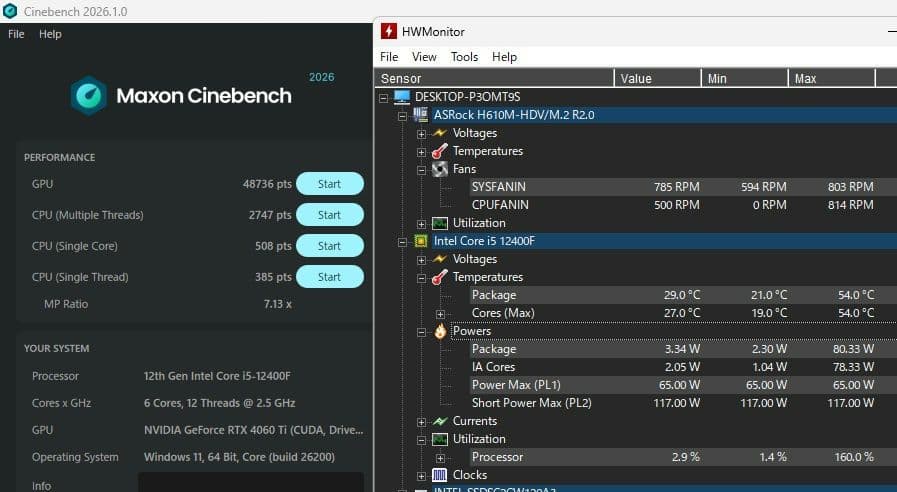Click the DESKTOP-P3OMT9S computer monitor icon
Viewport: 897px width, 492px height.
[402, 97]
